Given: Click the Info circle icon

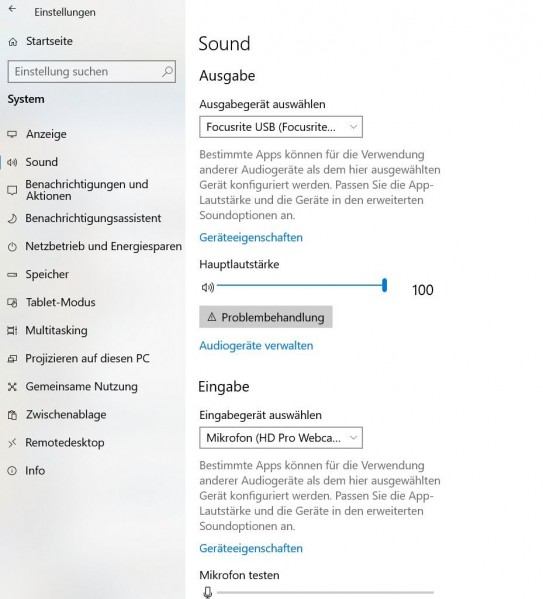Looking at the screenshot, I should (x=12, y=470).
